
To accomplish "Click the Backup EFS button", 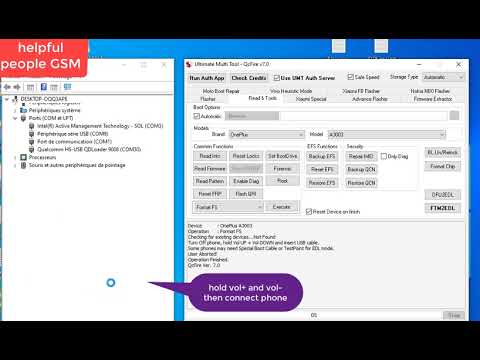I will point(322,156).
